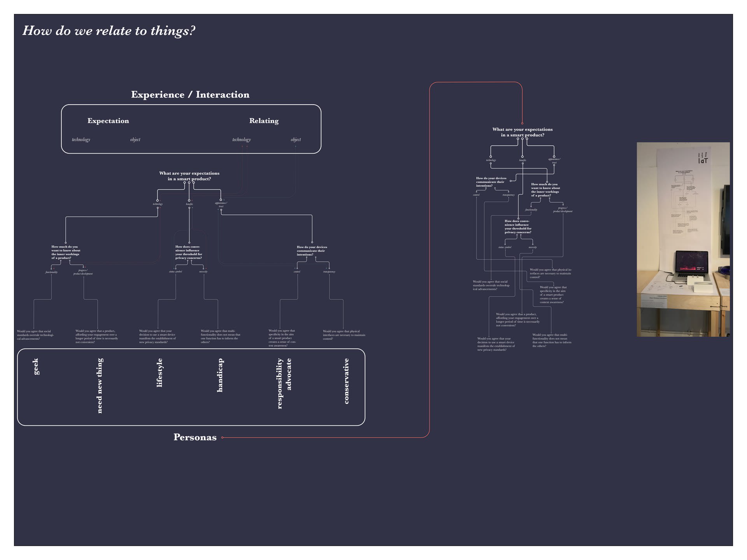This screenshot has height=560, width=747.
Task: Click the red connector dot beside Personas
Action: coord(222,437)
